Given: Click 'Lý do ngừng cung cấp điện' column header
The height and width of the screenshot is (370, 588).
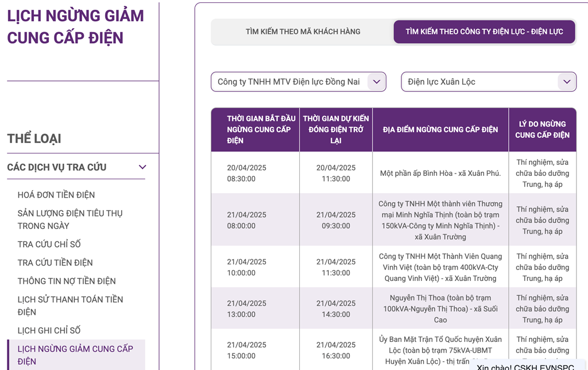Looking at the screenshot, I should click(542, 129).
